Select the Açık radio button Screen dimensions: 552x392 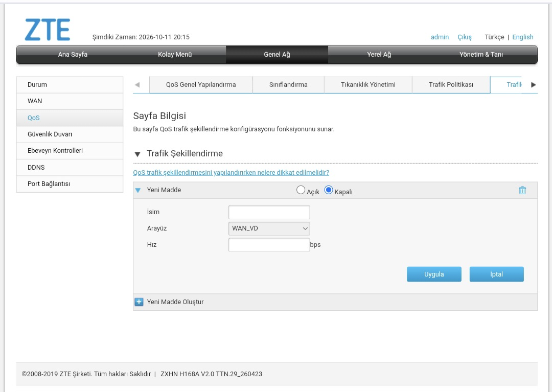click(x=301, y=190)
